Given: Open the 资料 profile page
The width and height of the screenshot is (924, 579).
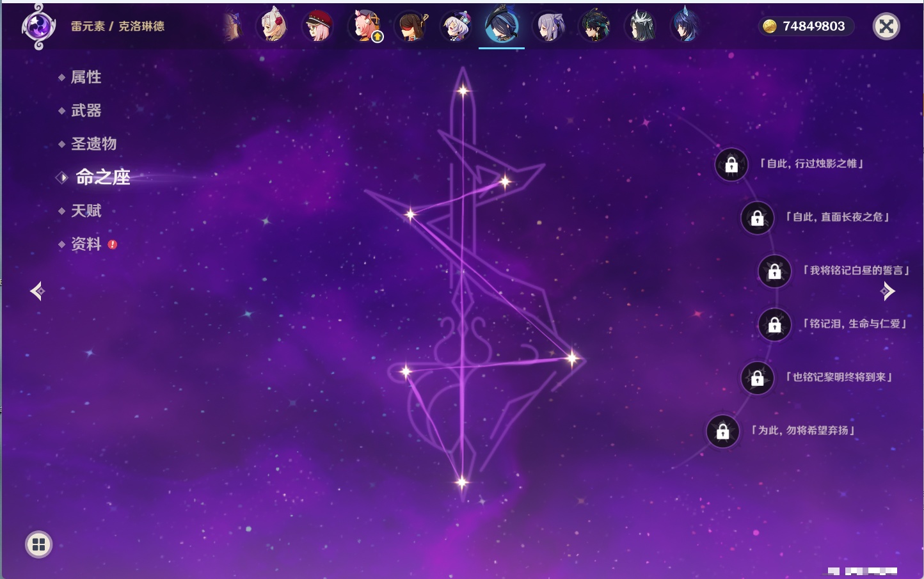Looking at the screenshot, I should coord(86,244).
